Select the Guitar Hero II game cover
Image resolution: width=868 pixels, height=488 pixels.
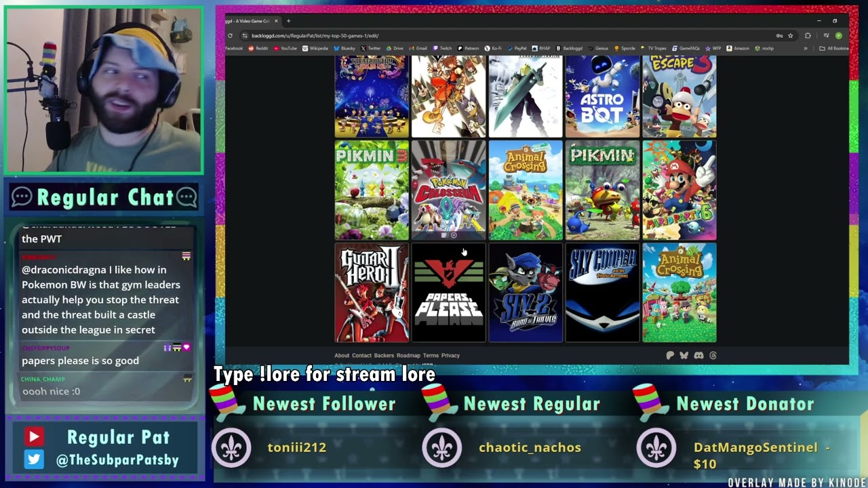(x=372, y=293)
